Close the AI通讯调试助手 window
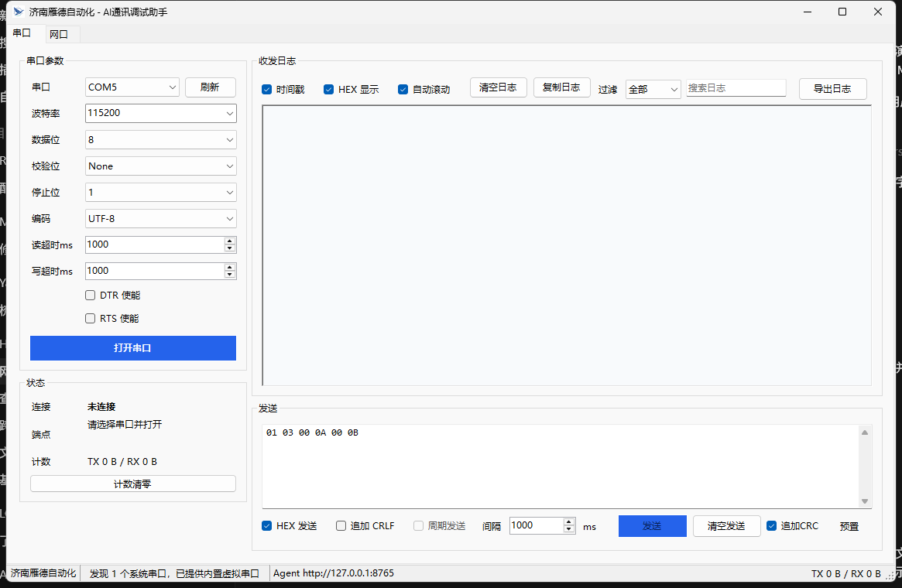 coord(878,12)
